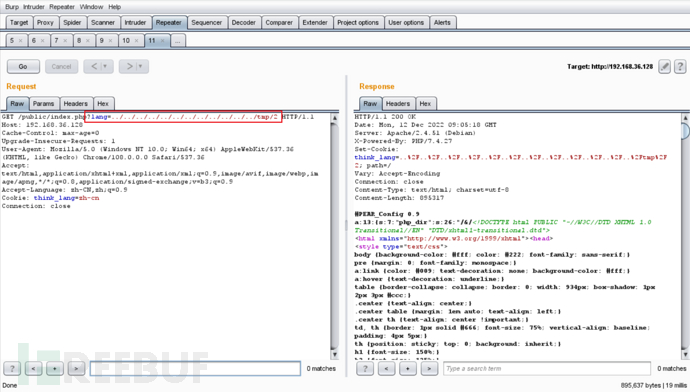The height and width of the screenshot is (392, 690).
Task: Go to next match in response search
Action: [429, 368]
